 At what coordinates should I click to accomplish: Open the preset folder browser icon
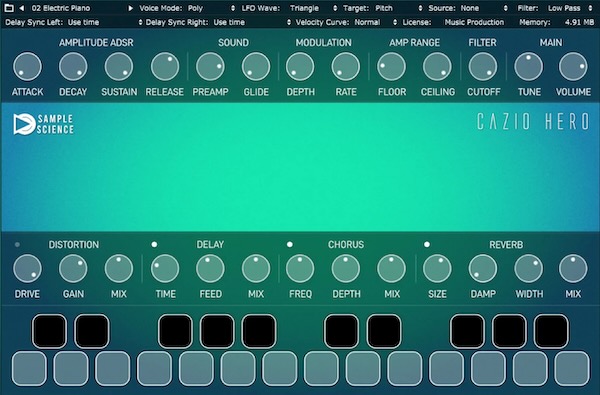(9, 8)
